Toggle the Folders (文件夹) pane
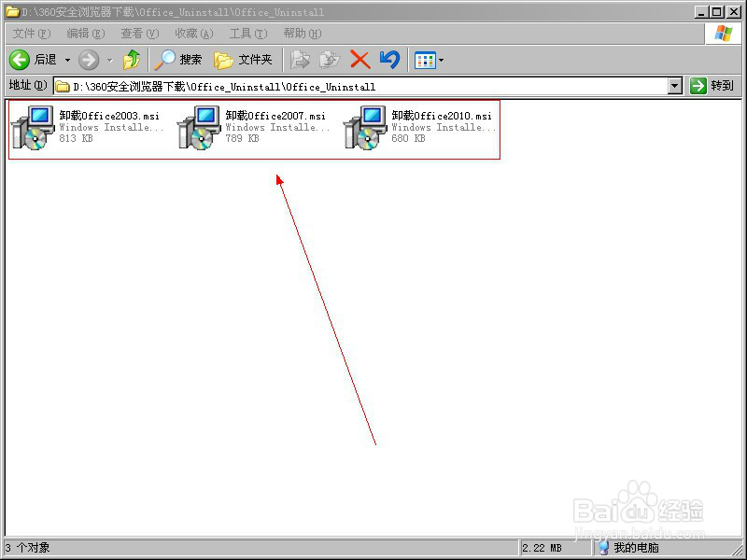Image resolution: width=747 pixels, height=560 pixels. [x=243, y=60]
